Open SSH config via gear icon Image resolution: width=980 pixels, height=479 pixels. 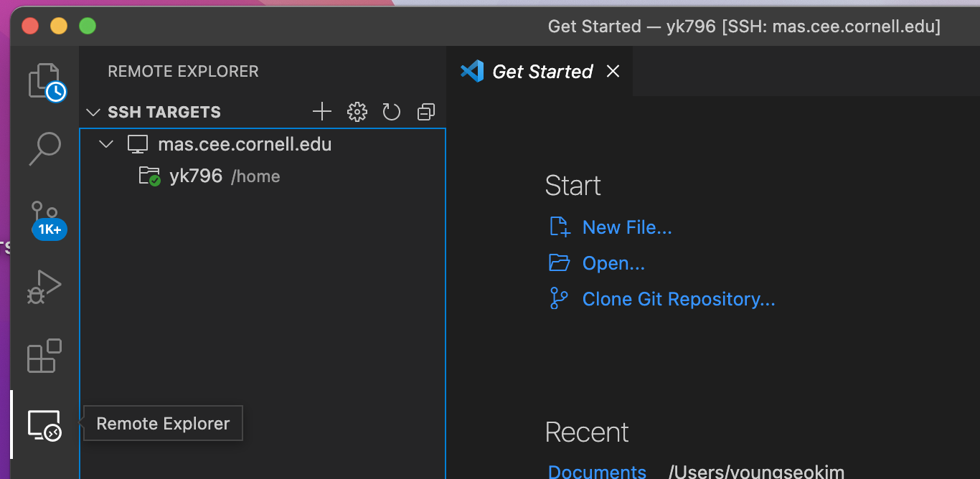pyautogui.click(x=357, y=112)
